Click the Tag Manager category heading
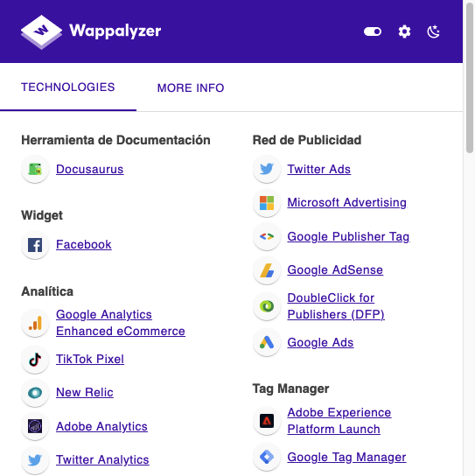 [x=290, y=388]
